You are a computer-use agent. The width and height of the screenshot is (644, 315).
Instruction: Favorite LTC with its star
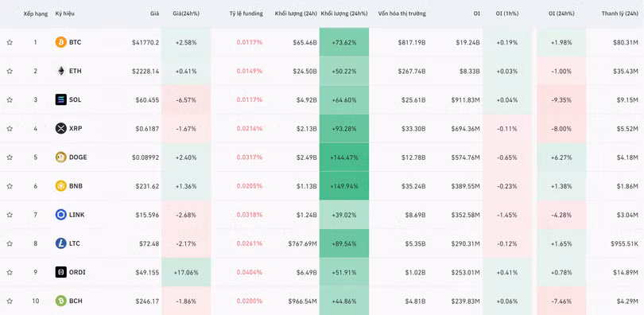click(10, 243)
